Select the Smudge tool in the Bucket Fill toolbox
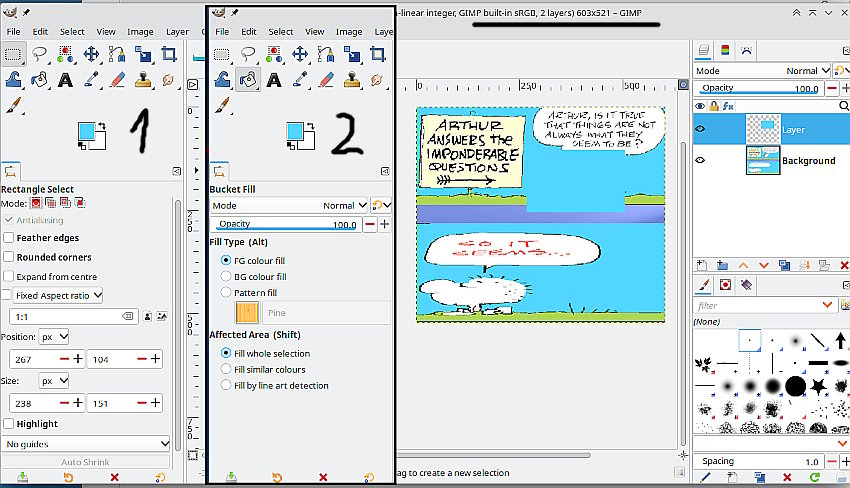850x488 pixels. 377,80
